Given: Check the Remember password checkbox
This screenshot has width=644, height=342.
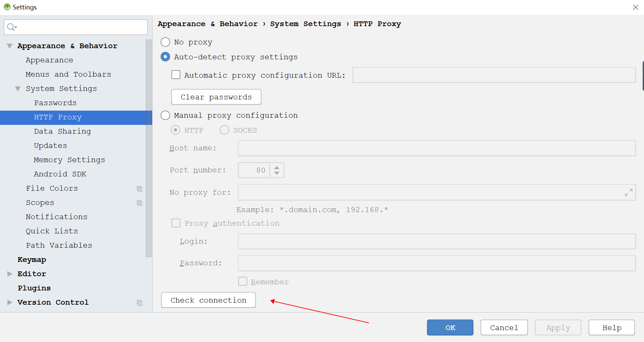Looking at the screenshot, I should pyautogui.click(x=243, y=281).
